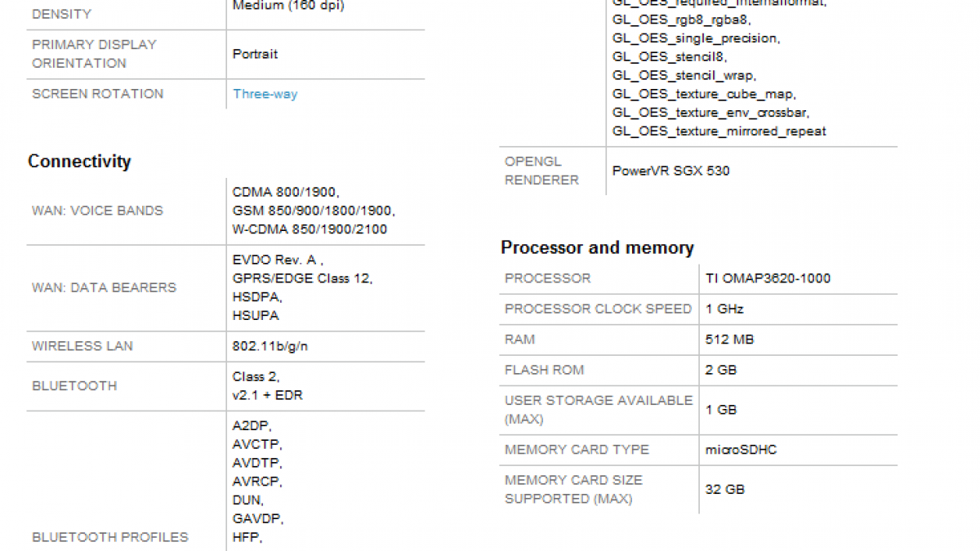
Task: Click the Processor and memory heading
Action: pyautogui.click(x=597, y=248)
